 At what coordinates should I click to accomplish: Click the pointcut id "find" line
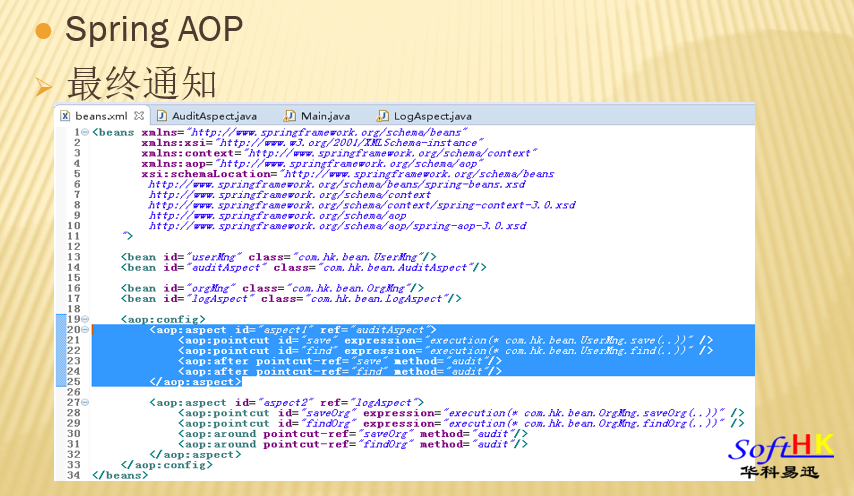click(x=446, y=351)
